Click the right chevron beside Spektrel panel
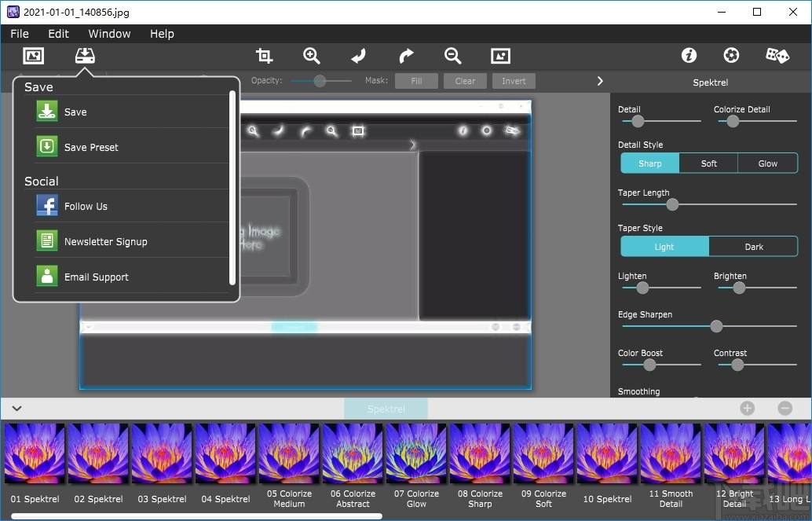The width and height of the screenshot is (812, 521). tap(600, 81)
